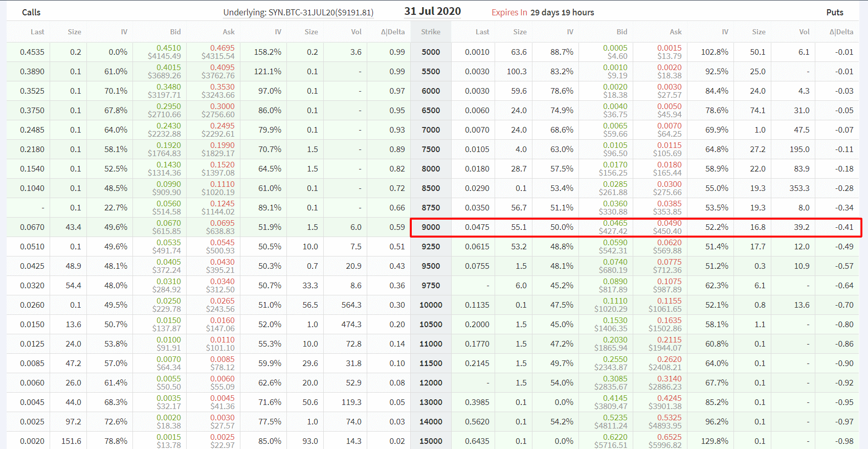Click the Ask header on the Puts side
The image size is (868, 449).
(676, 32)
